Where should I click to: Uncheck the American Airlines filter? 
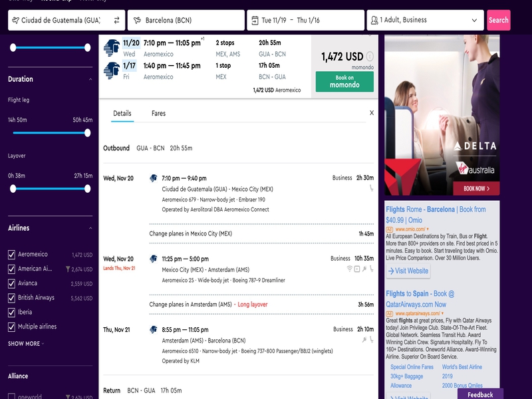tap(11, 269)
